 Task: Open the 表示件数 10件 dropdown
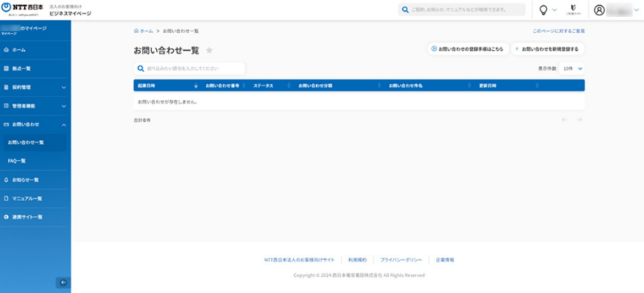572,68
